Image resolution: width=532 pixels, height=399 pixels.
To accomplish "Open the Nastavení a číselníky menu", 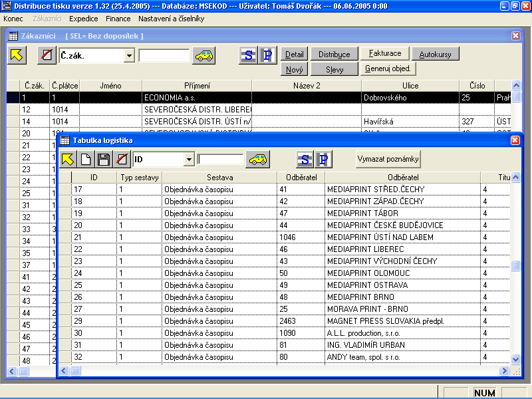I will tap(171, 19).
